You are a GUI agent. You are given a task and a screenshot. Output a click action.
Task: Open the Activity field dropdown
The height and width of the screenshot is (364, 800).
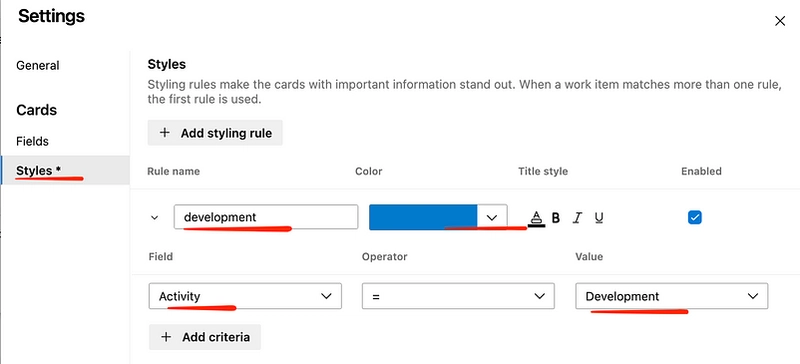[245, 296]
